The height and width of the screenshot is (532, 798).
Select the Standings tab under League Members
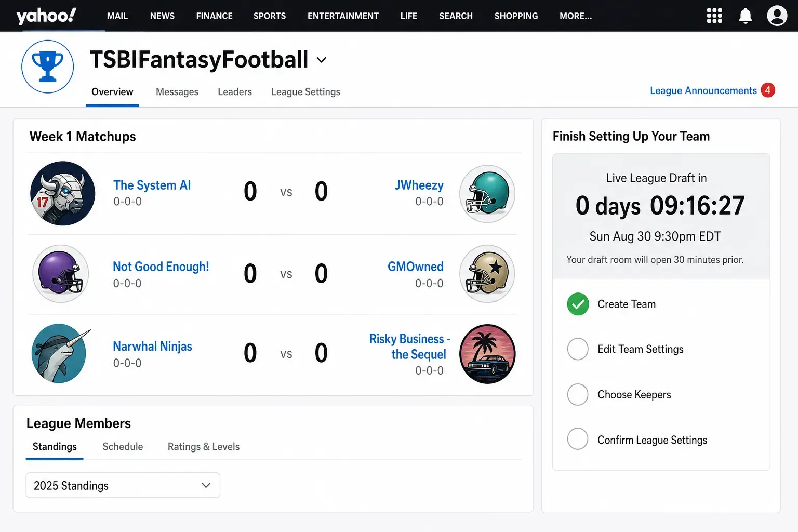(x=55, y=447)
